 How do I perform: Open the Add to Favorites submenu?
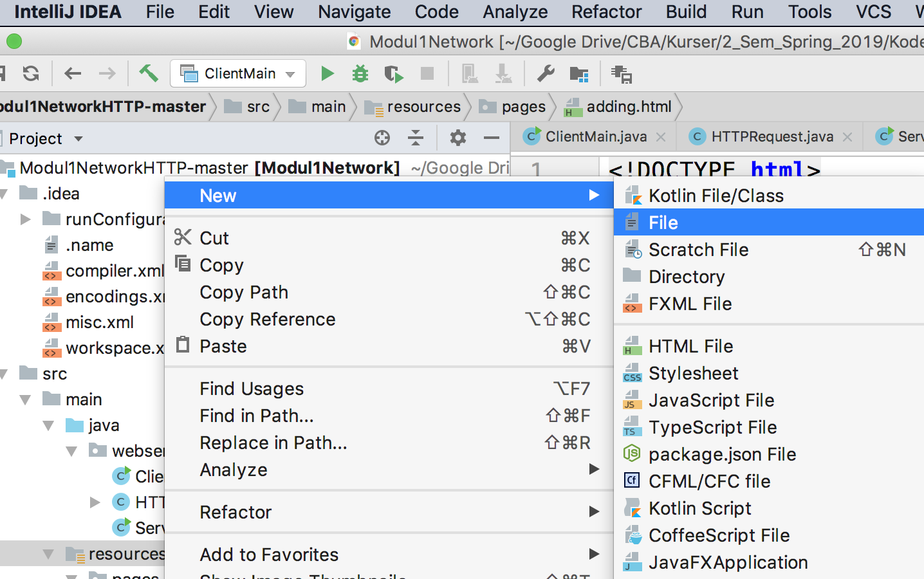[x=389, y=555]
